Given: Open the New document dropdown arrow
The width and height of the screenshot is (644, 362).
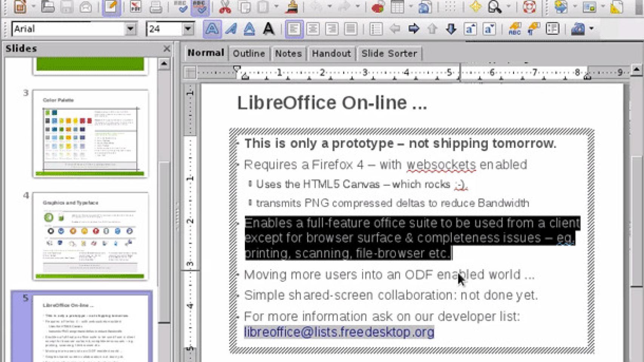Looking at the screenshot, I should click(34, 6).
